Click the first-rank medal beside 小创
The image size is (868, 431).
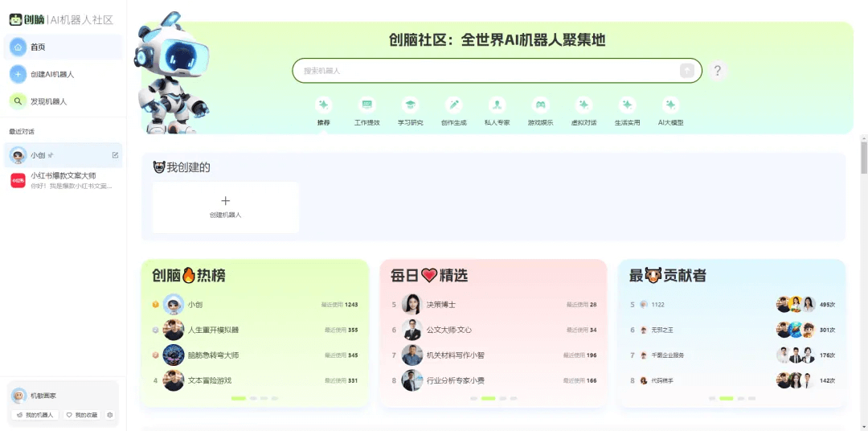(156, 305)
